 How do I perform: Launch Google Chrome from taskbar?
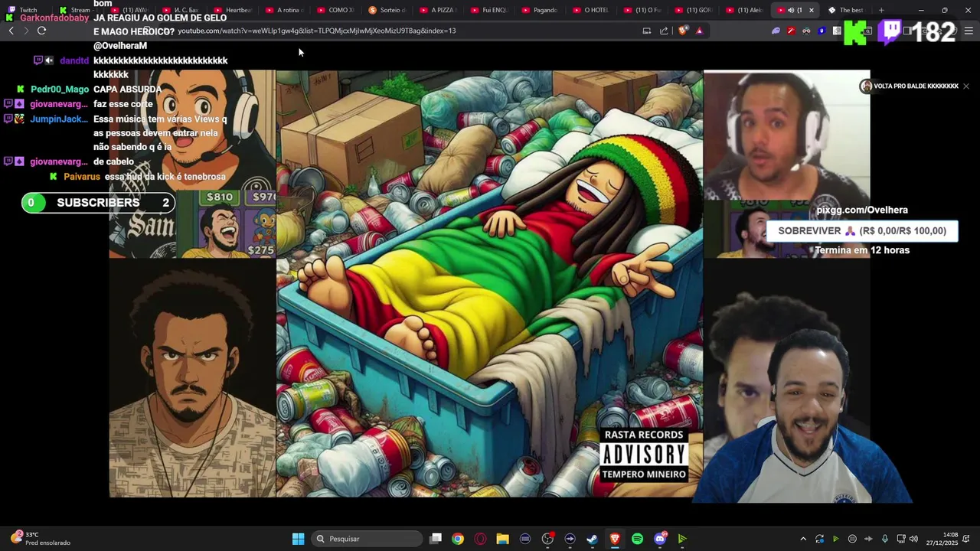[458, 539]
